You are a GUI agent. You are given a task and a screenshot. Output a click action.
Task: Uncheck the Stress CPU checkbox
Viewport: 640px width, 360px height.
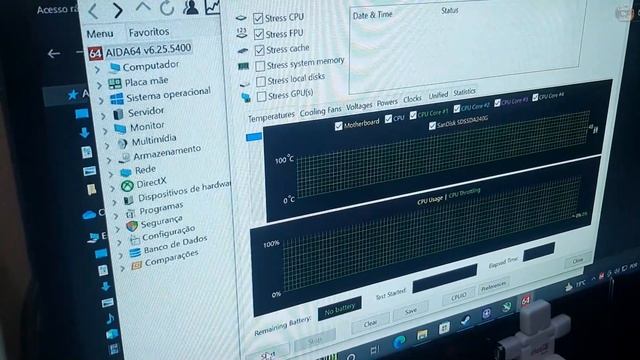[x=258, y=18]
